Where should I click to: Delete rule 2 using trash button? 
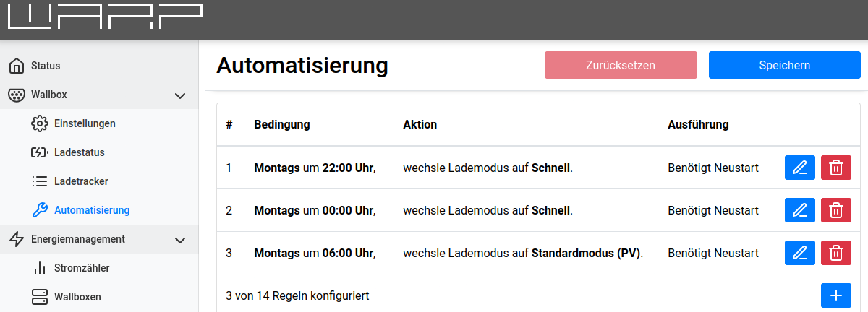pos(835,211)
